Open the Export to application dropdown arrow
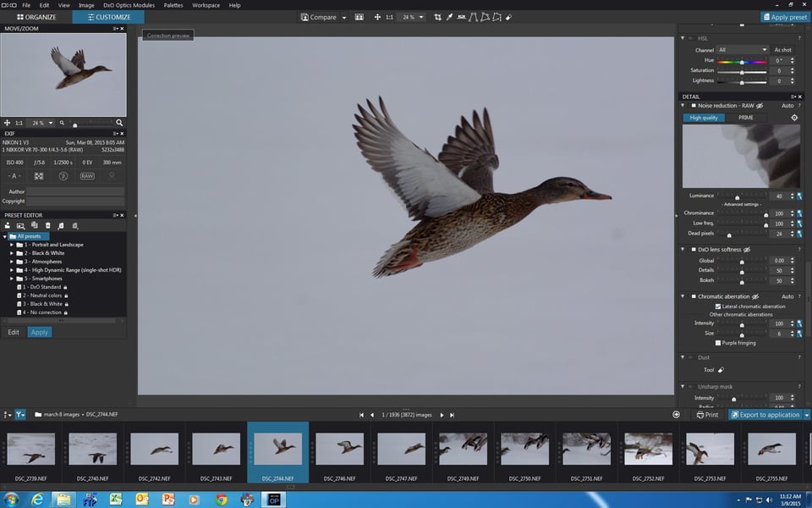 [807, 415]
